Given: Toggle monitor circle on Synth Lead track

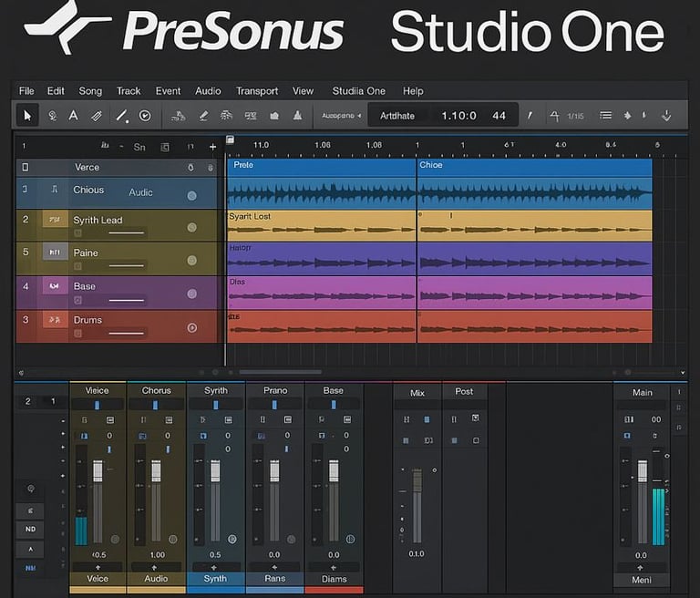Looking at the screenshot, I should 192,228.
